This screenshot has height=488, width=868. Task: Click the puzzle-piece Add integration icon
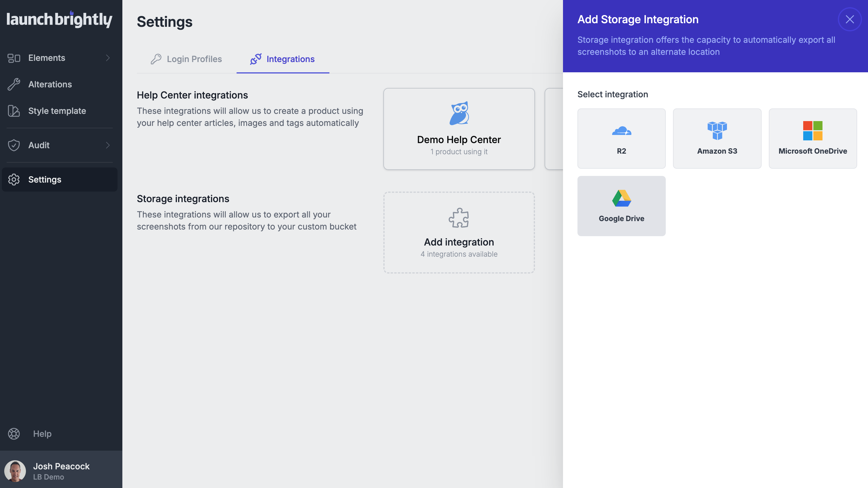(459, 218)
